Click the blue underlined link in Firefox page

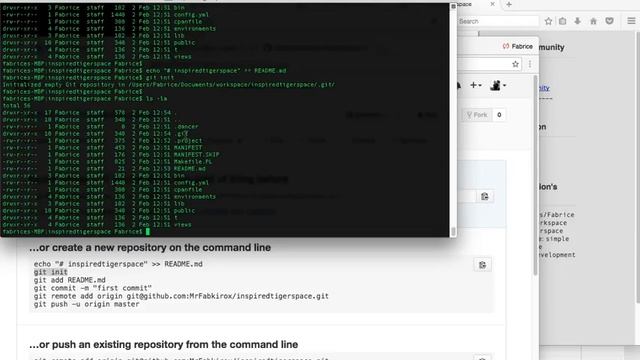tap(544, 88)
